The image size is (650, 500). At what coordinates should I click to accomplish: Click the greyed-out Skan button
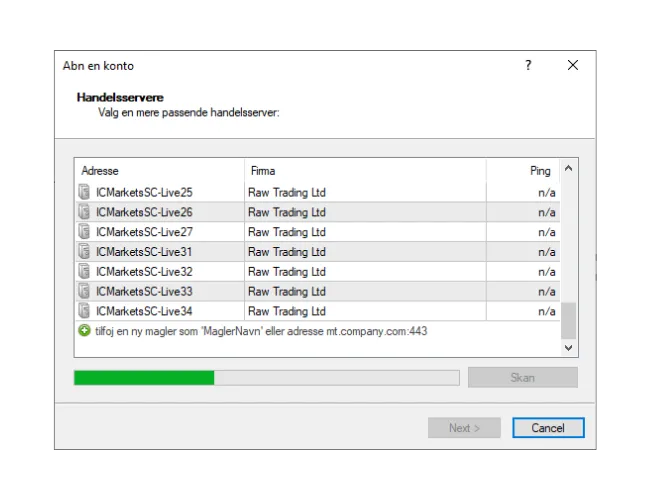coord(522,378)
